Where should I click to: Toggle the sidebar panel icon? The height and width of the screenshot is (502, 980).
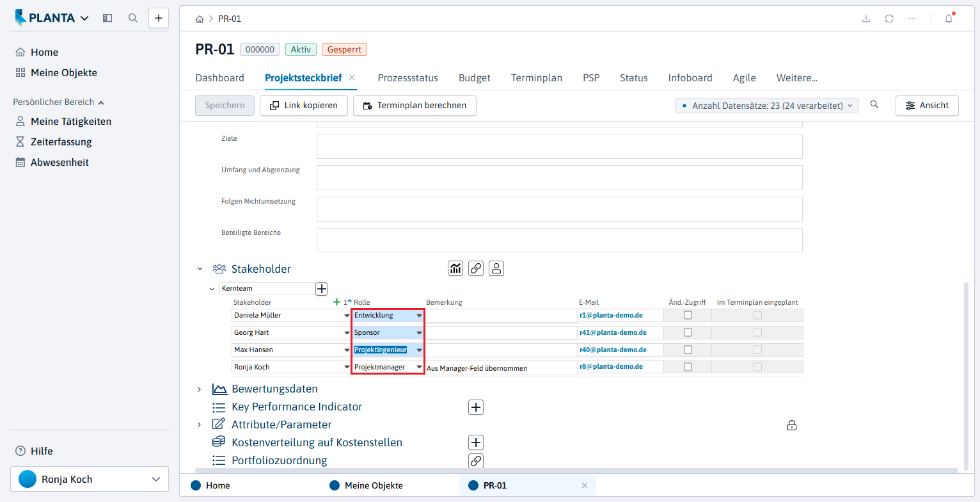(107, 18)
